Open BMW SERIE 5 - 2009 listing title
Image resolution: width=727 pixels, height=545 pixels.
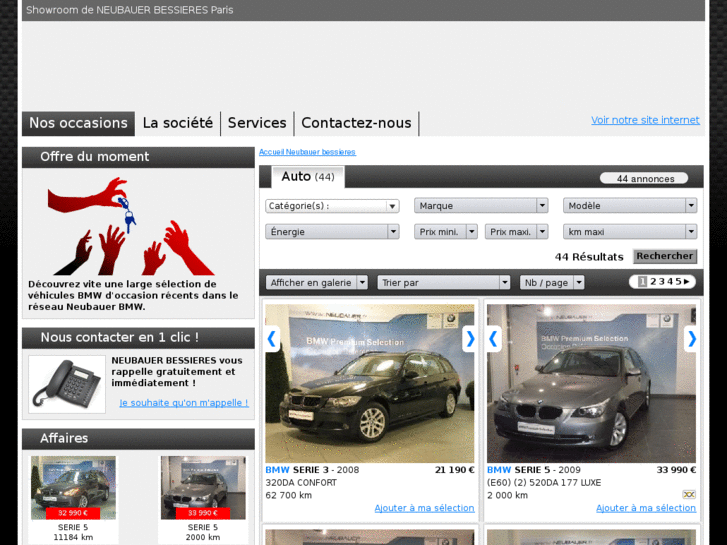pyautogui.click(x=534, y=470)
